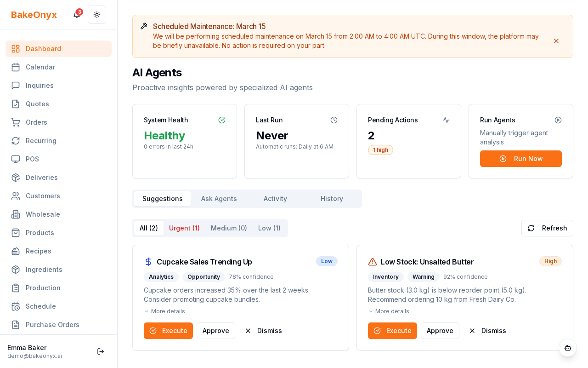Screen dimensions: 588x368
Task: Expand More details on Low Stock Butter card
Action: (389, 311)
